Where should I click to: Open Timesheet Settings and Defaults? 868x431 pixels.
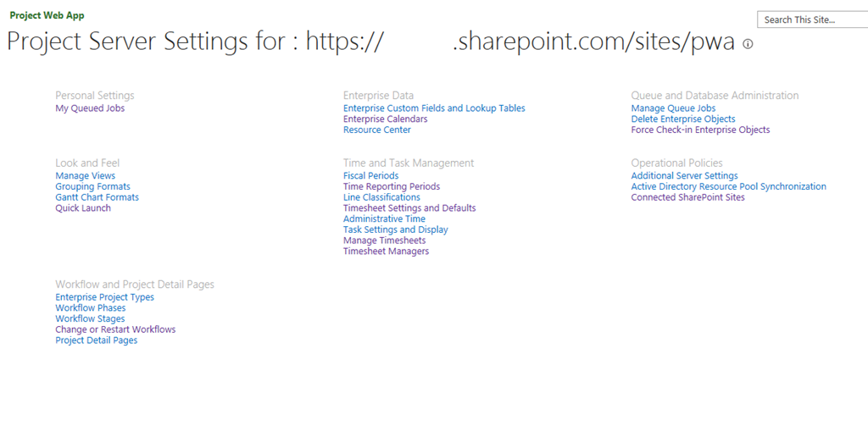409,208
